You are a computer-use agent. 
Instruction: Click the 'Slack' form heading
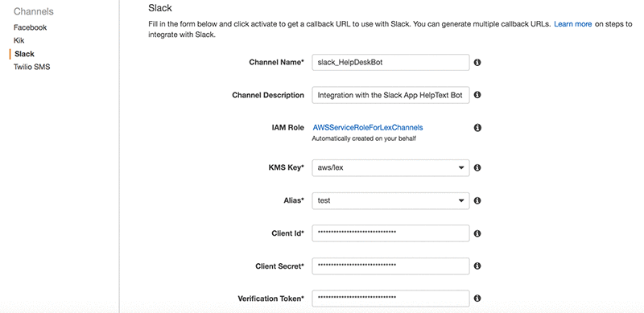coord(160,8)
